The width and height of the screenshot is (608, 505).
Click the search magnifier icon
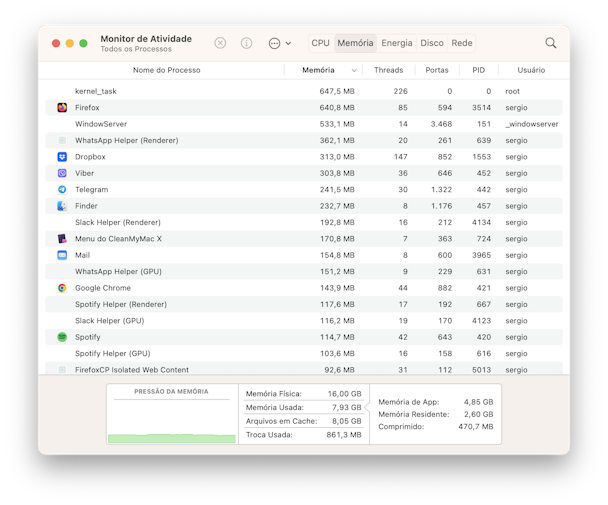(551, 43)
